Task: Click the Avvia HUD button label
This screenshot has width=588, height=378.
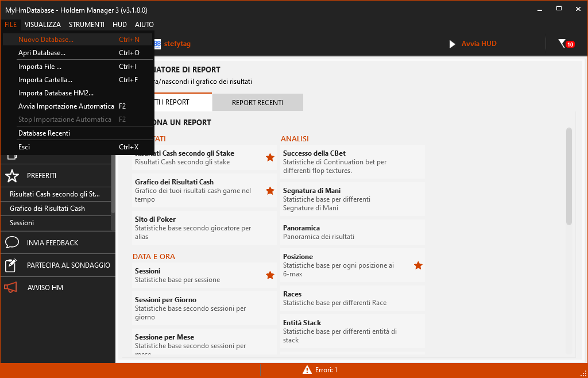Action: point(479,44)
